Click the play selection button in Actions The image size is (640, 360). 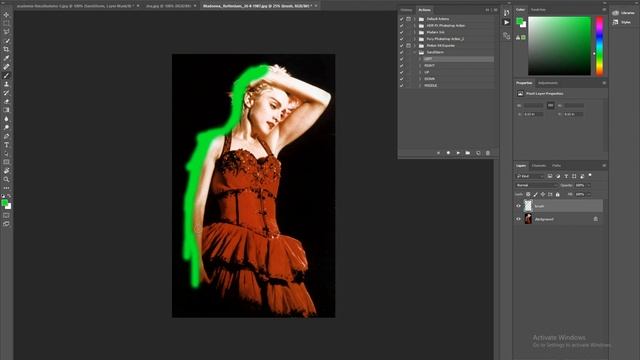point(458,153)
